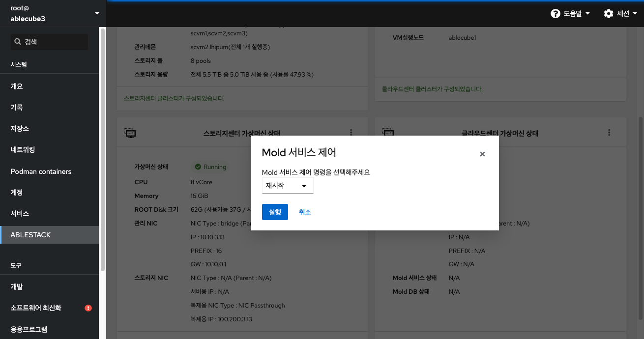
Task: Click the red update alert badge
Action: click(88, 308)
